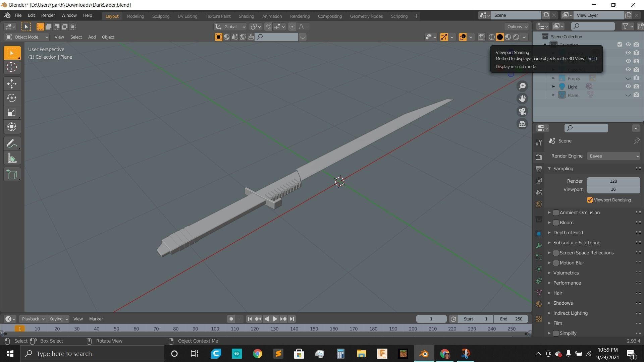Open the World properties tab
Viewport: 644px width, 362px height.
[x=539, y=204]
